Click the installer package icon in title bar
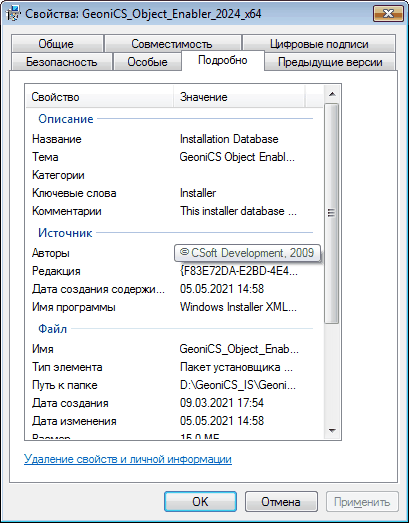The width and height of the screenshot is (409, 523). [14, 14]
